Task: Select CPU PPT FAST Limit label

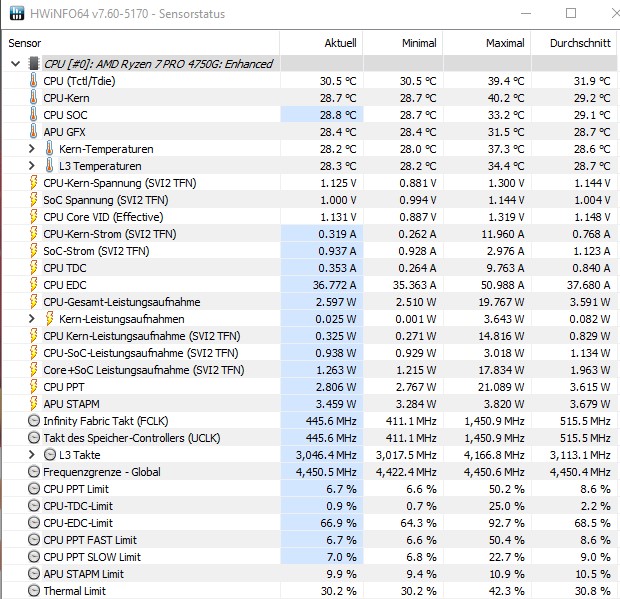Action: (x=90, y=540)
